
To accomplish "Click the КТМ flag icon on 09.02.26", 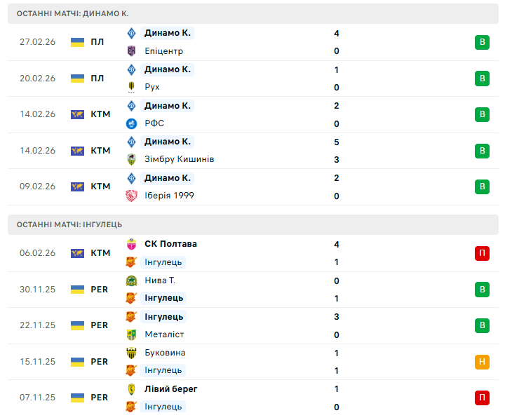I will point(77,187).
